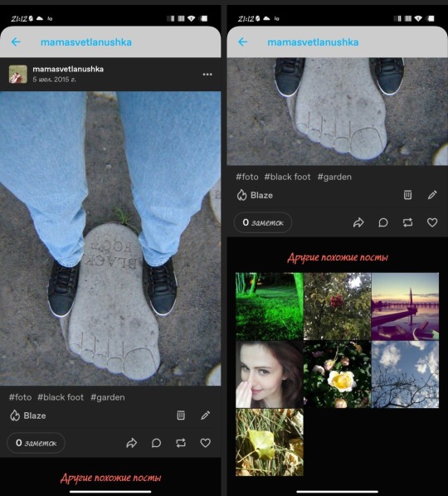The height and width of the screenshot is (496, 448).
Task: Tap the home gesture bar on the right screen
Action: point(338,492)
